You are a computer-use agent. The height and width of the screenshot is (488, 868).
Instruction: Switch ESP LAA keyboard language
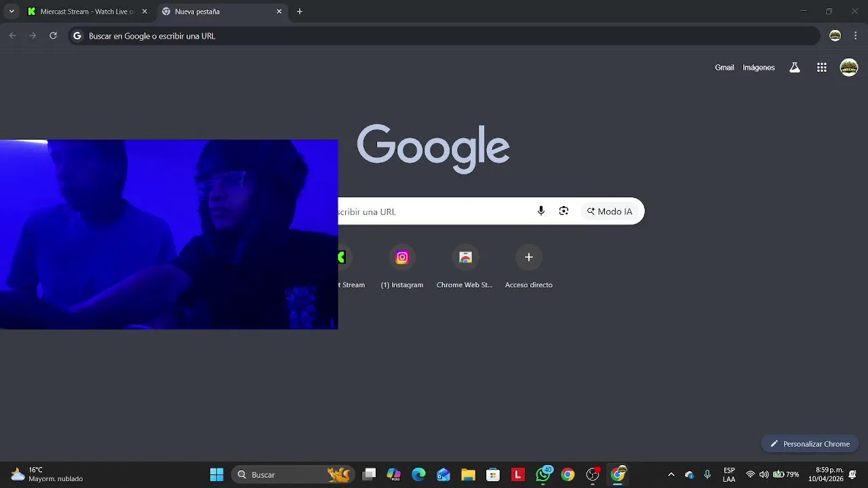point(729,474)
